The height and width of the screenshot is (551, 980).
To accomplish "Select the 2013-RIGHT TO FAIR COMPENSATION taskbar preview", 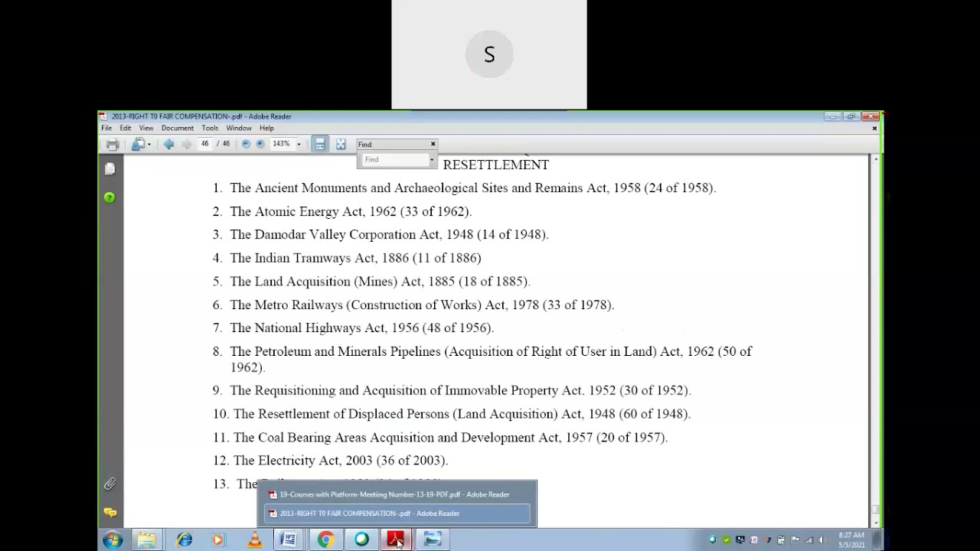I will tap(397, 514).
